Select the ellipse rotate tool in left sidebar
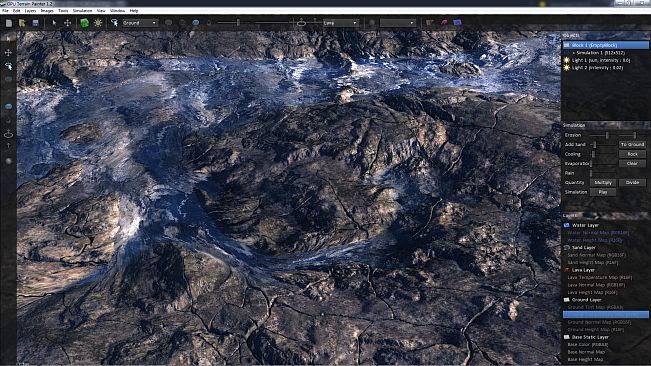651x366 pixels. pos(8,134)
